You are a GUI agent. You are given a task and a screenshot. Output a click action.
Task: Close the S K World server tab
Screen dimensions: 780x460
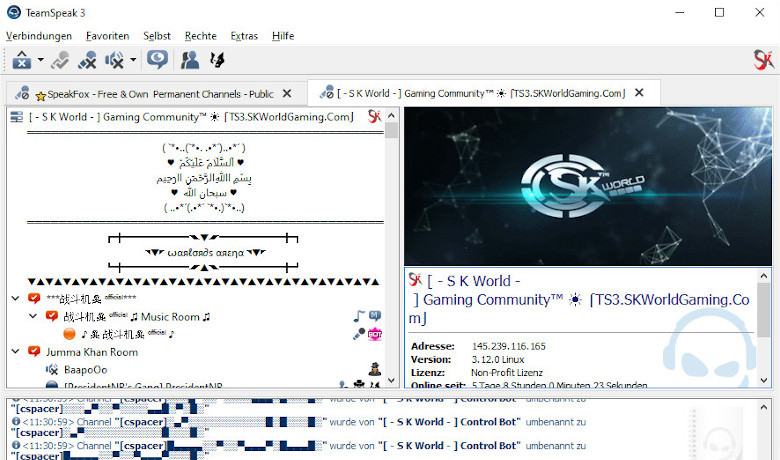click(x=639, y=92)
